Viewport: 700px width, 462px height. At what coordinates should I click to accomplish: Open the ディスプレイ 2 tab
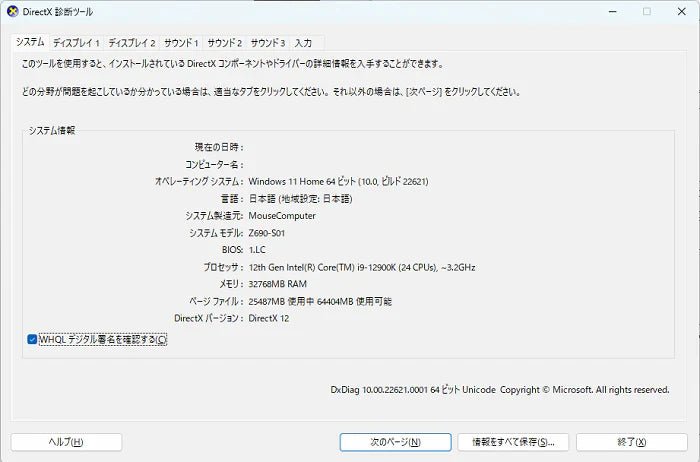pyautogui.click(x=132, y=43)
